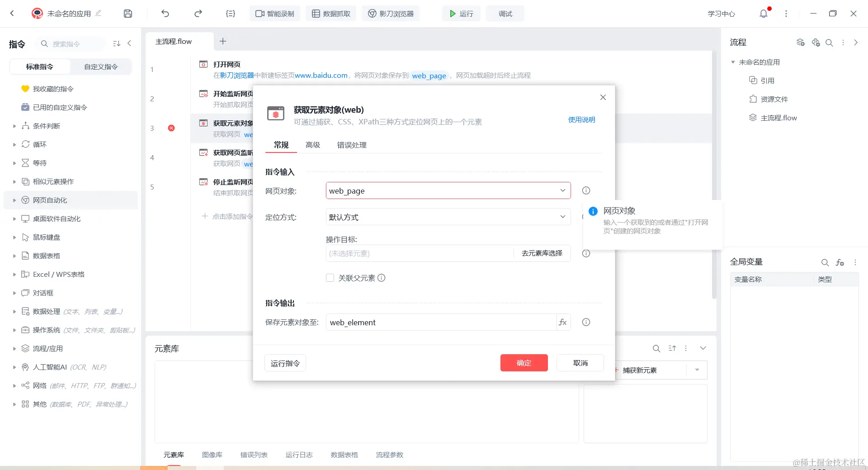Add a global variable with fx icon
This screenshot has width=868, height=470.
coord(840,262)
